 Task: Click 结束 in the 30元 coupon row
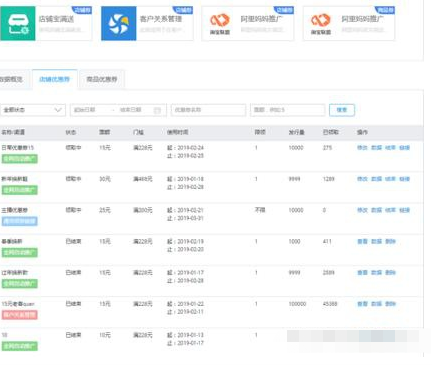pos(390,179)
